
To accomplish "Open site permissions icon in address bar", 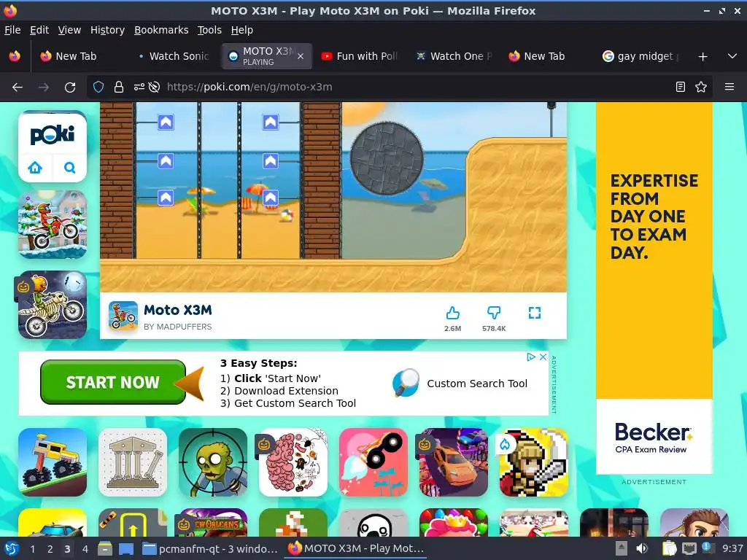I will click(139, 87).
